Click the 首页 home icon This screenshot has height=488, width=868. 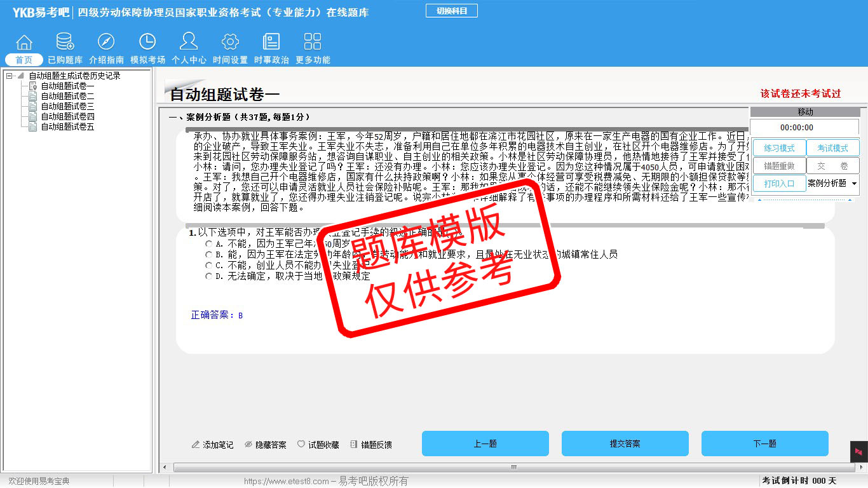24,43
